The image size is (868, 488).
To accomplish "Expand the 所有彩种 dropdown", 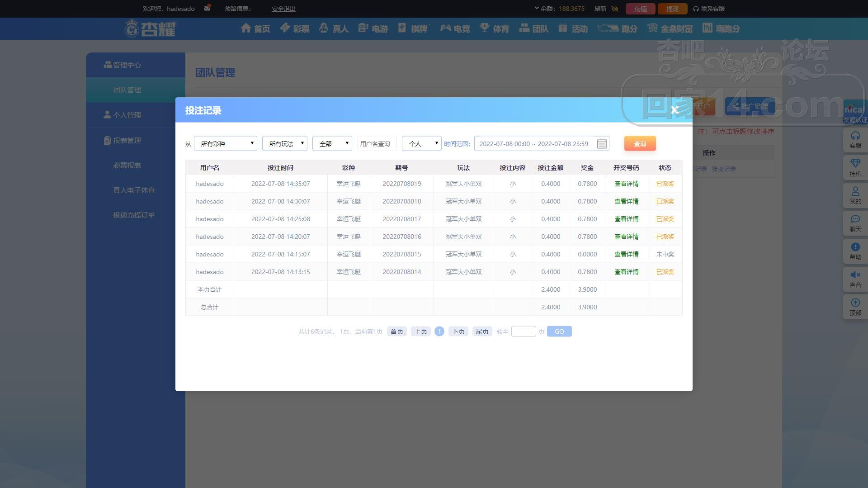I will 226,143.
